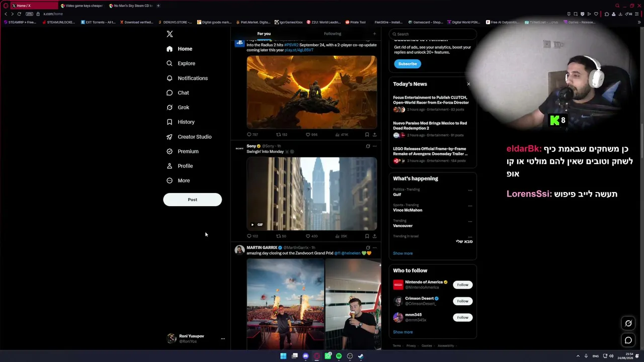
Task: Reply to the Sony post
Action: (252, 236)
